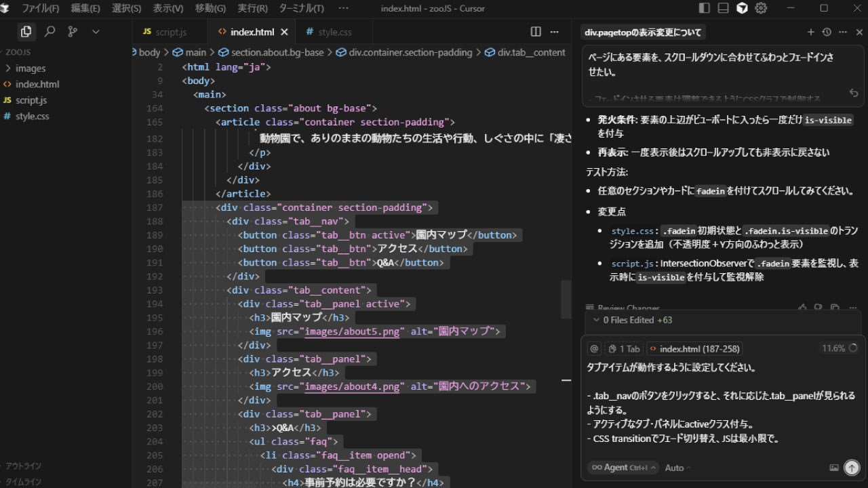Click the index.html (187-258) context chip
Viewport: 868px width, 488px height.
click(694, 348)
